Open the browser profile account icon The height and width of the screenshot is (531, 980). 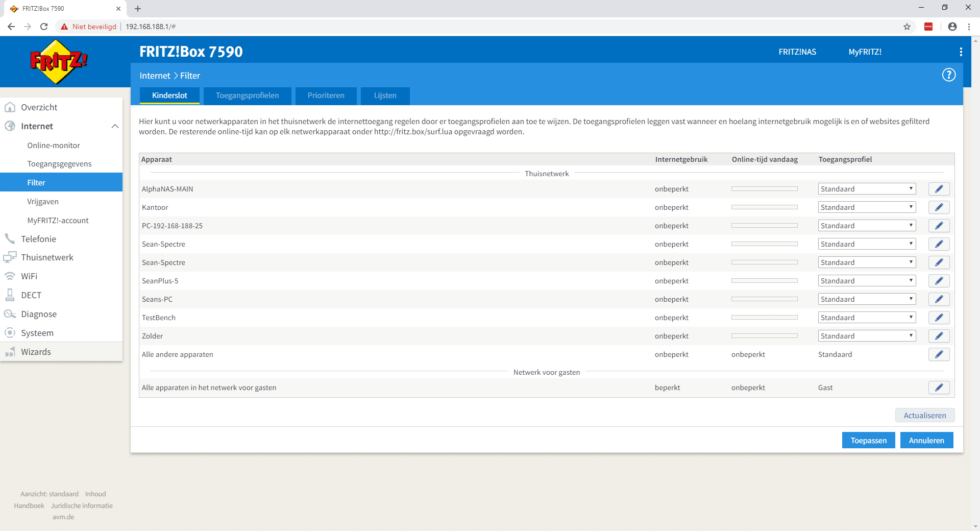point(952,27)
